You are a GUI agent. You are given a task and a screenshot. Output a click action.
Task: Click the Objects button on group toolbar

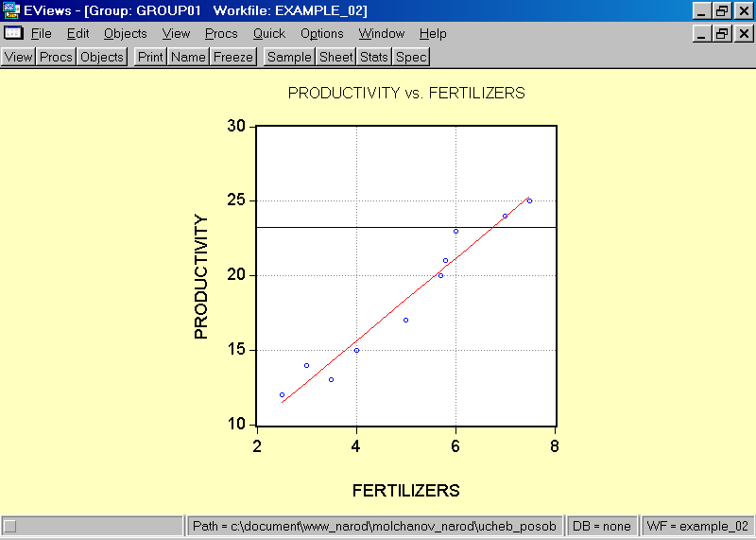[x=102, y=57]
